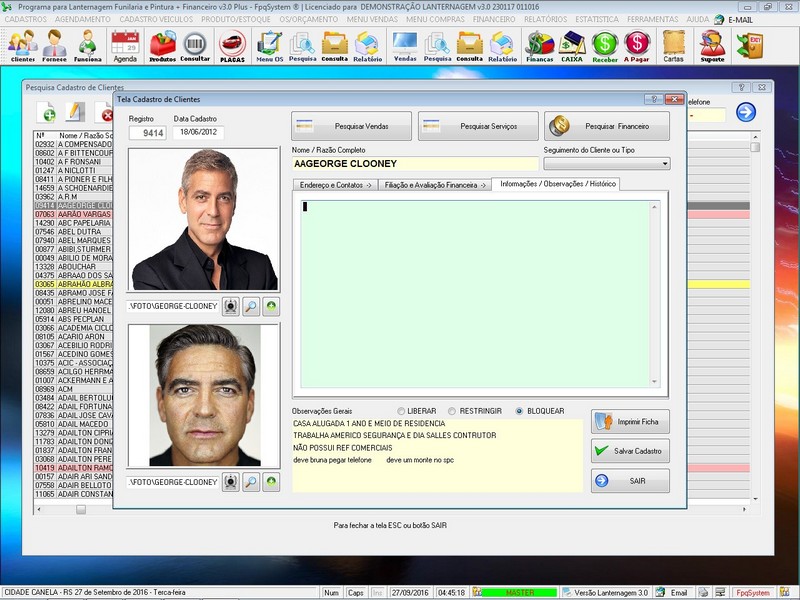Image resolution: width=800 pixels, height=600 pixels.
Task: Click the green Receber dollar icon
Action: pyautogui.click(x=605, y=46)
